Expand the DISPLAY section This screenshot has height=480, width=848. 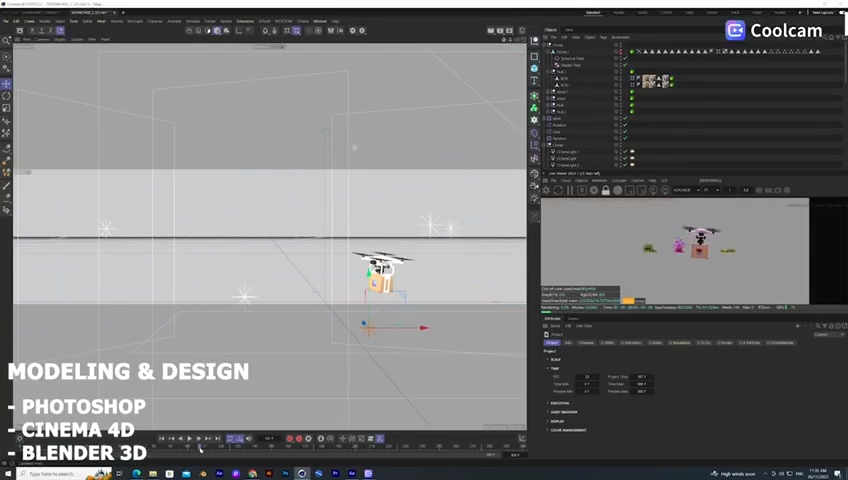tap(547, 421)
